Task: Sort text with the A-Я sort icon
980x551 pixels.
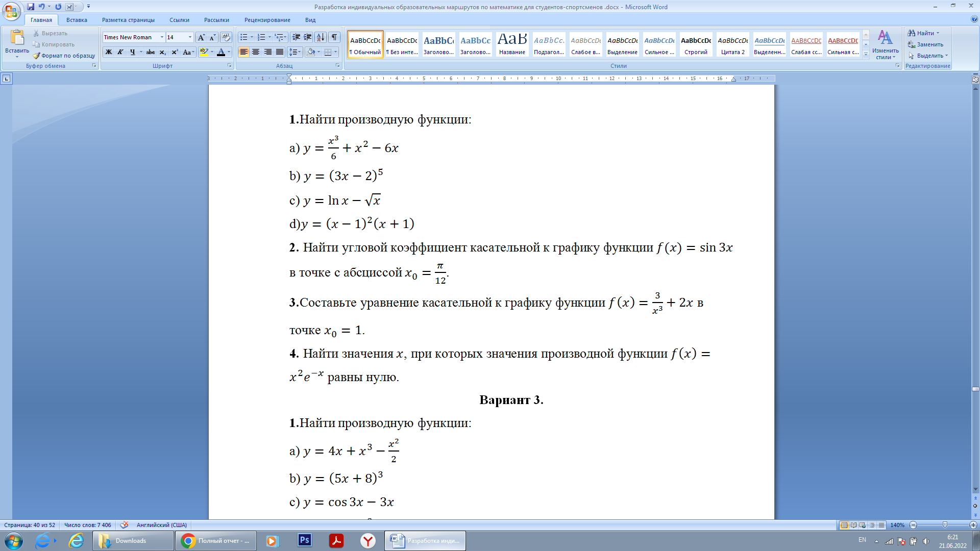Action: [321, 37]
